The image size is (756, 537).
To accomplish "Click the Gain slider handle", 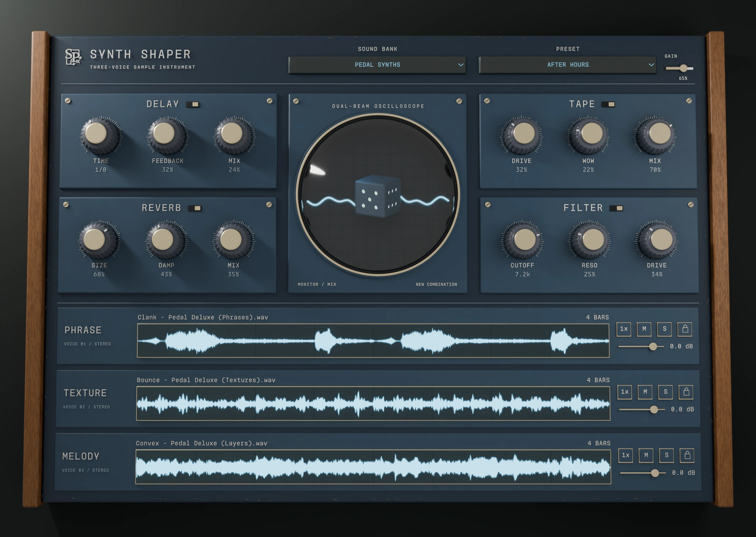I will (x=684, y=68).
